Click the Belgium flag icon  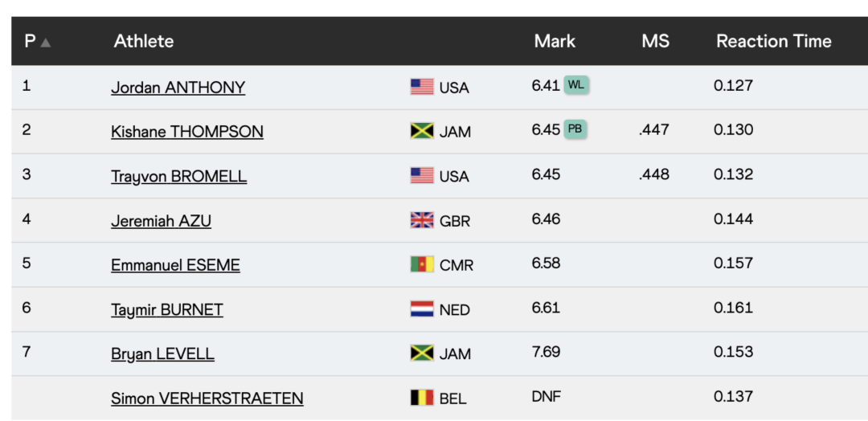(x=422, y=398)
